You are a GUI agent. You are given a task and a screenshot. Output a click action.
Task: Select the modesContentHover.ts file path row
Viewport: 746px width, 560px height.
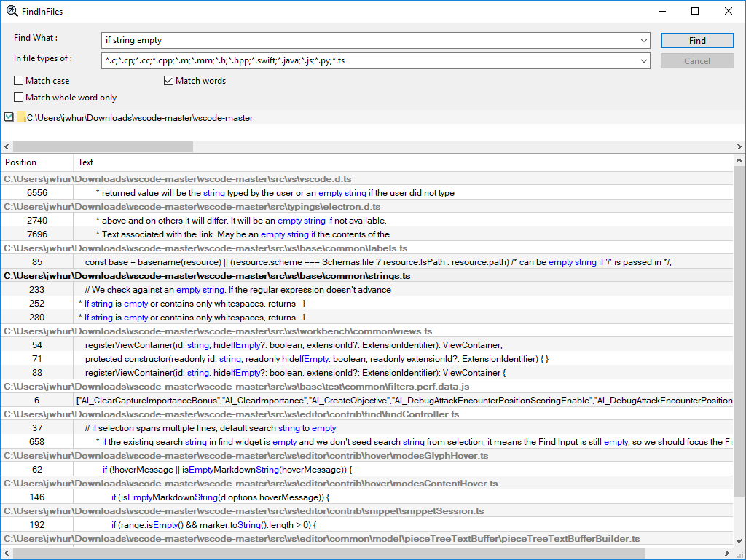tap(367, 484)
